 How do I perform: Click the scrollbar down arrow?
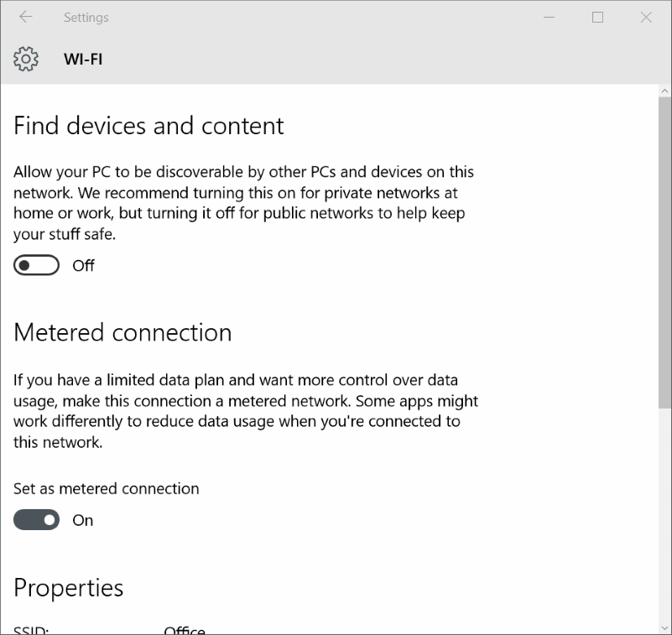click(x=665, y=627)
